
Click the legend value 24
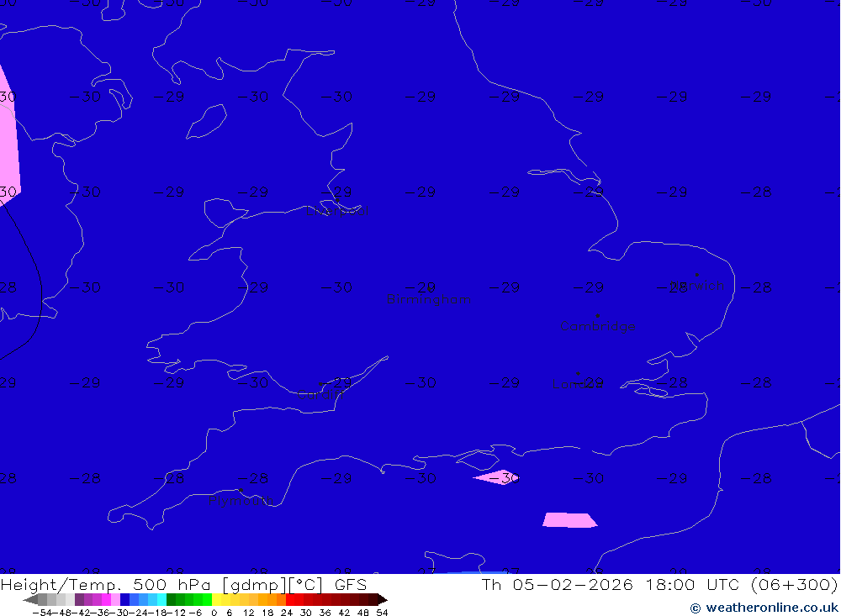287,613
